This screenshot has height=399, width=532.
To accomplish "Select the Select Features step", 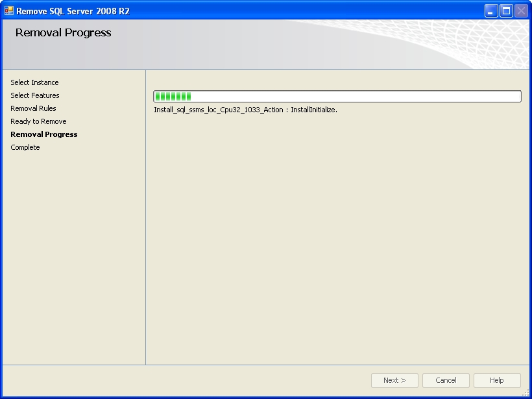I will click(35, 95).
